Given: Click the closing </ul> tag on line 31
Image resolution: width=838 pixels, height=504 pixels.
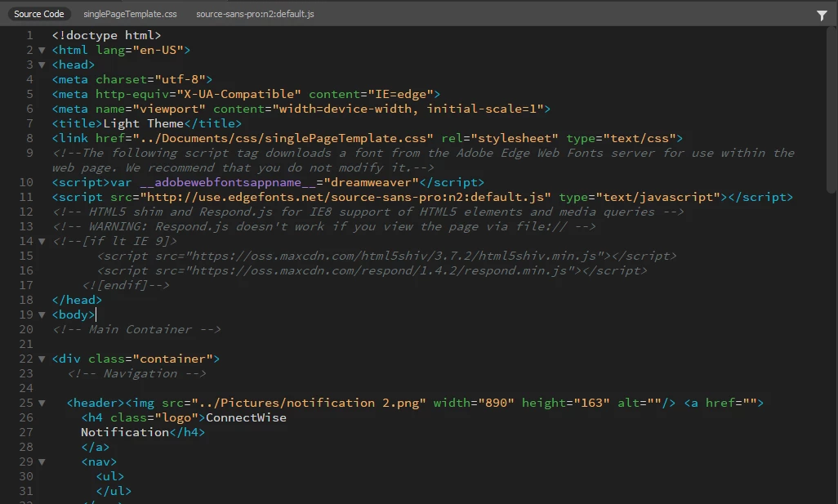Looking at the screenshot, I should tap(114, 491).
